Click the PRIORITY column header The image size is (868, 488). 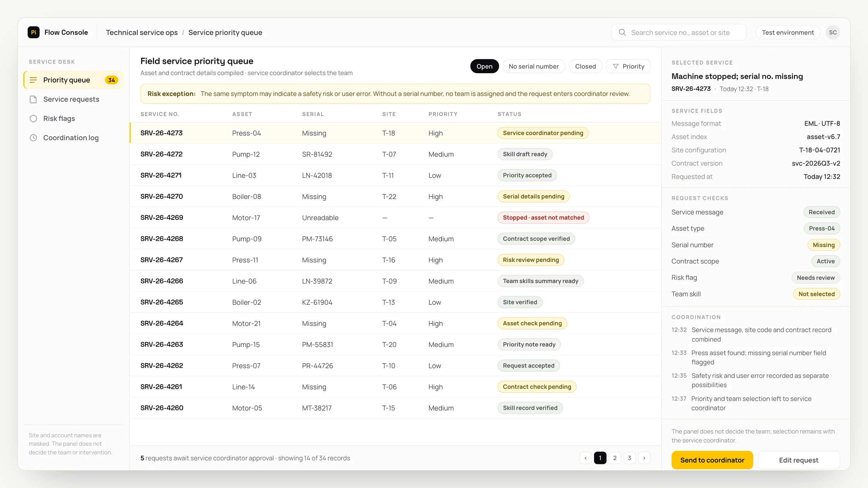click(443, 114)
